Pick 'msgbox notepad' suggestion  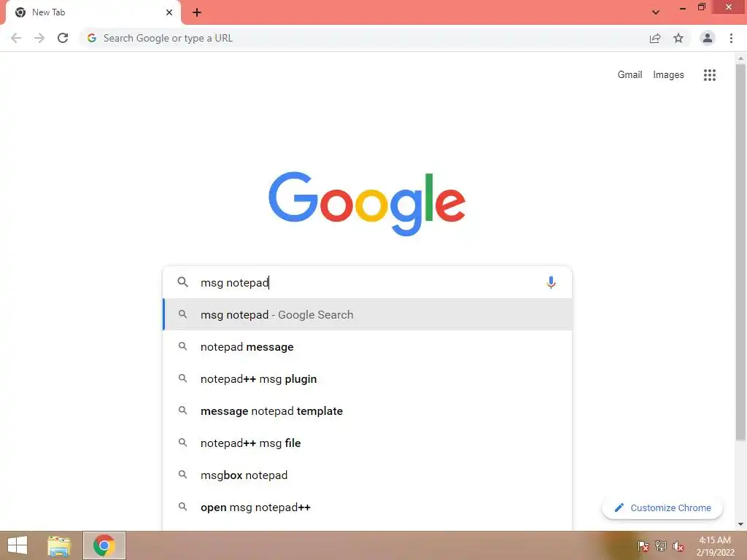click(367, 475)
